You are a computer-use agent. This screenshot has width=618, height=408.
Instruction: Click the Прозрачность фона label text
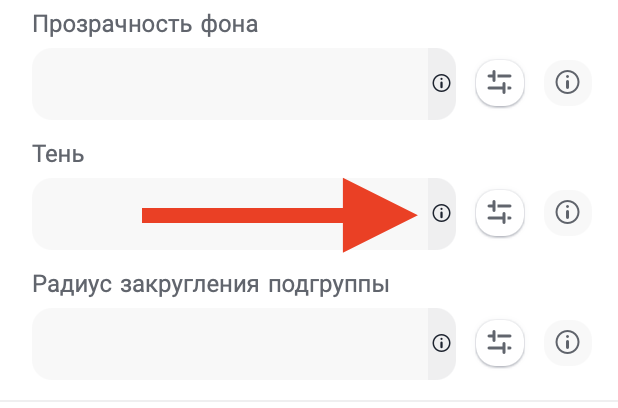(145, 25)
